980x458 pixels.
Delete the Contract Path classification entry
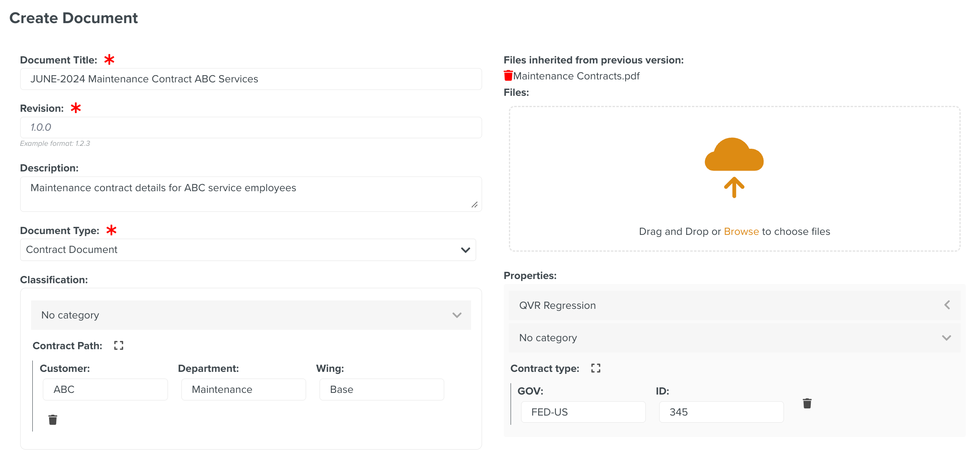click(53, 420)
